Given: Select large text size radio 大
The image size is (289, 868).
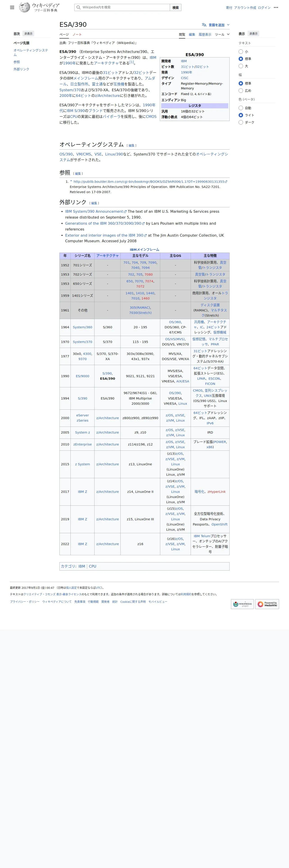Looking at the screenshot, I should coord(241,66).
